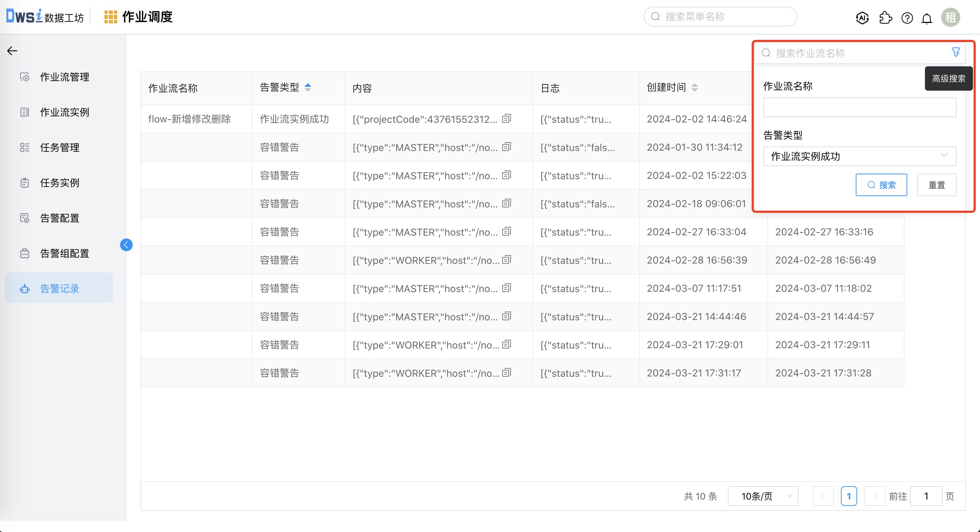The width and height of the screenshot is (980, 532).
Task: Open the help question-mark icon
Action: pyautogui.click(x=907, y=18)
